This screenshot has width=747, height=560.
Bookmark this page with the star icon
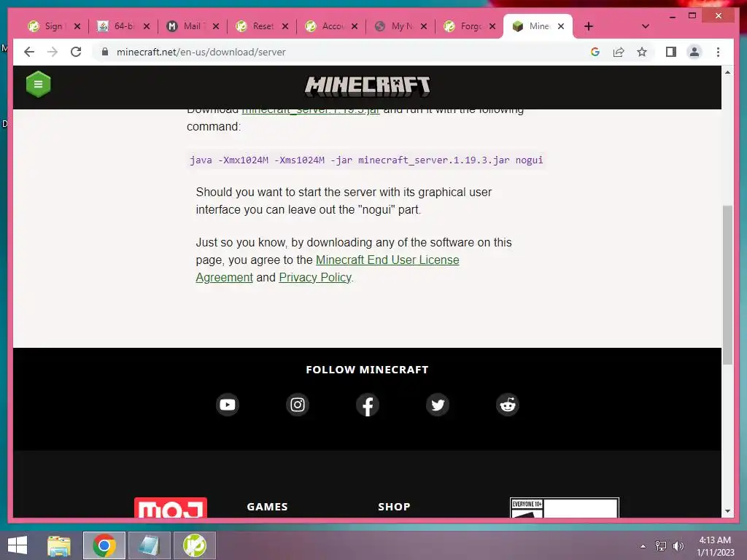(642, 52)
